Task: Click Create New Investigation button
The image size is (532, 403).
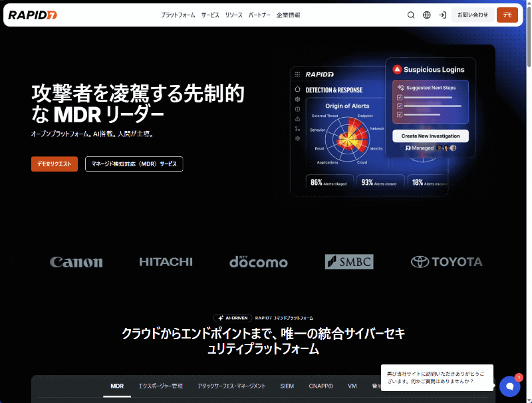Action: [x=430, y=136]
